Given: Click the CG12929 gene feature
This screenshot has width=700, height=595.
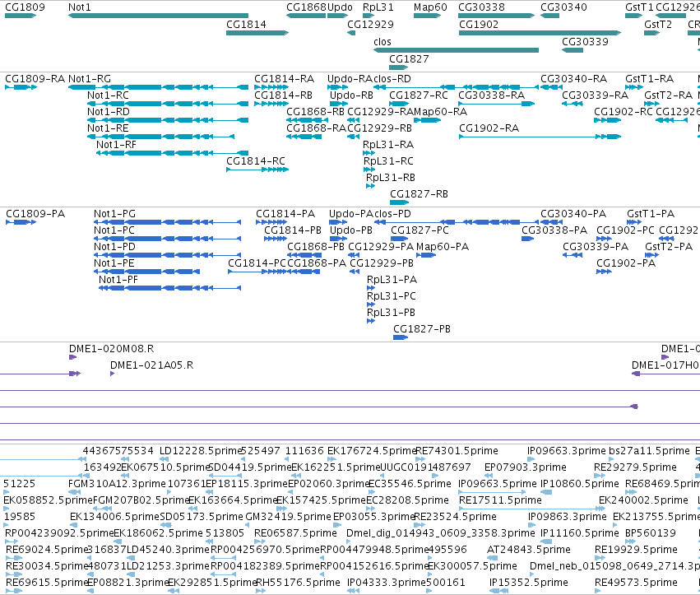Looking at the screenshot, I should tap(351, 33).
